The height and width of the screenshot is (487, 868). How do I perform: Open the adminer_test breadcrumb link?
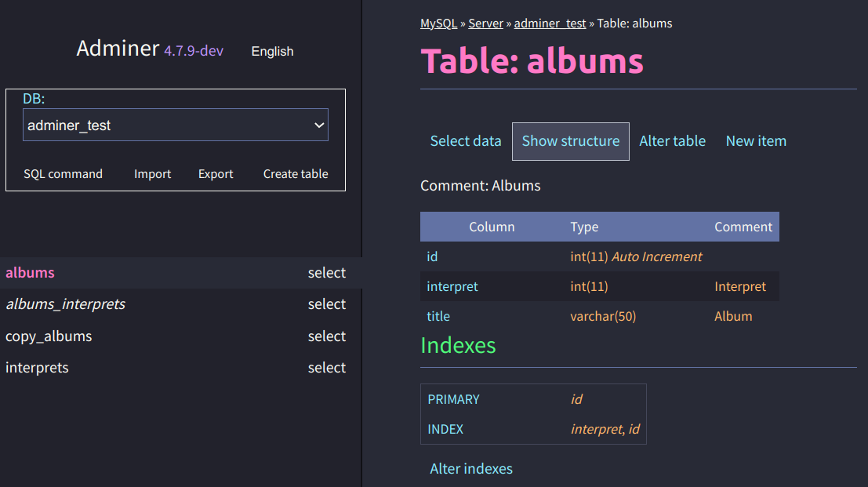coord(550,23)
